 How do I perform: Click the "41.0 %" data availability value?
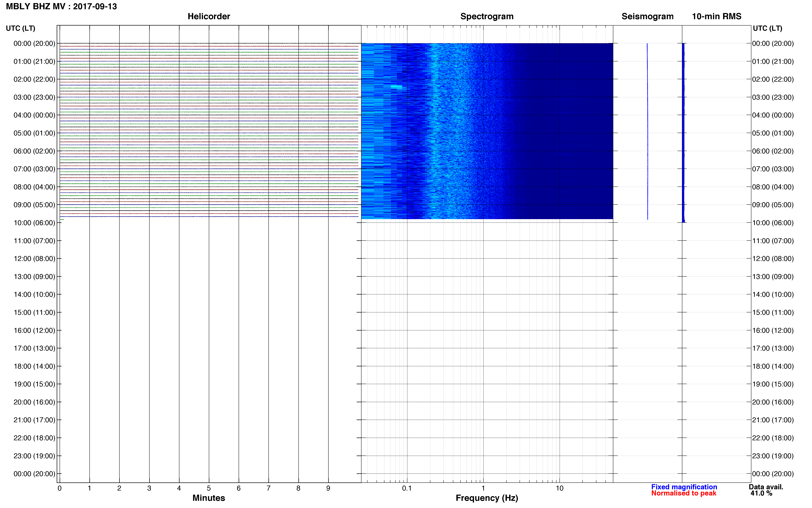tap(761, 493)
